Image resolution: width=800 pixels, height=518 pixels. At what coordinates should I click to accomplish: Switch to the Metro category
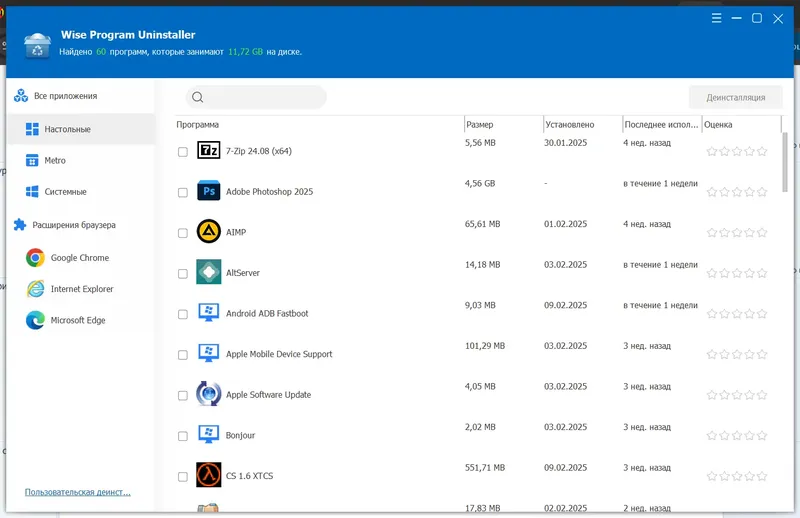click(81, 160)
